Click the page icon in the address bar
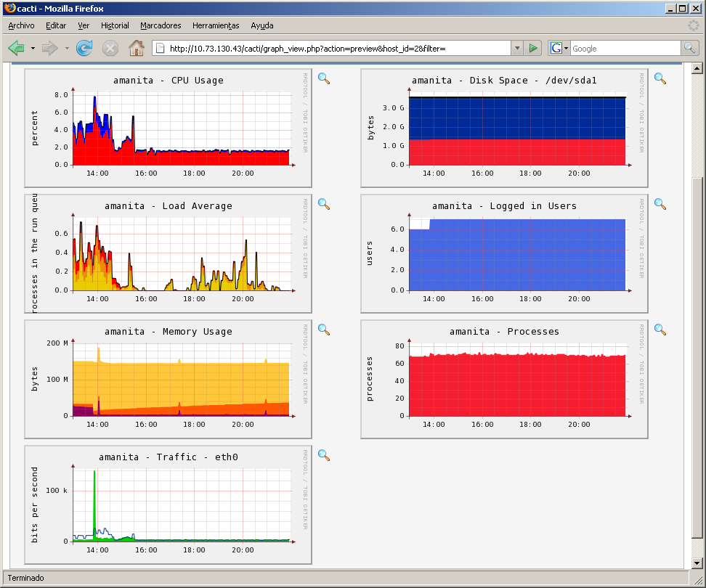Screen dimensions: 706x588 160,48
